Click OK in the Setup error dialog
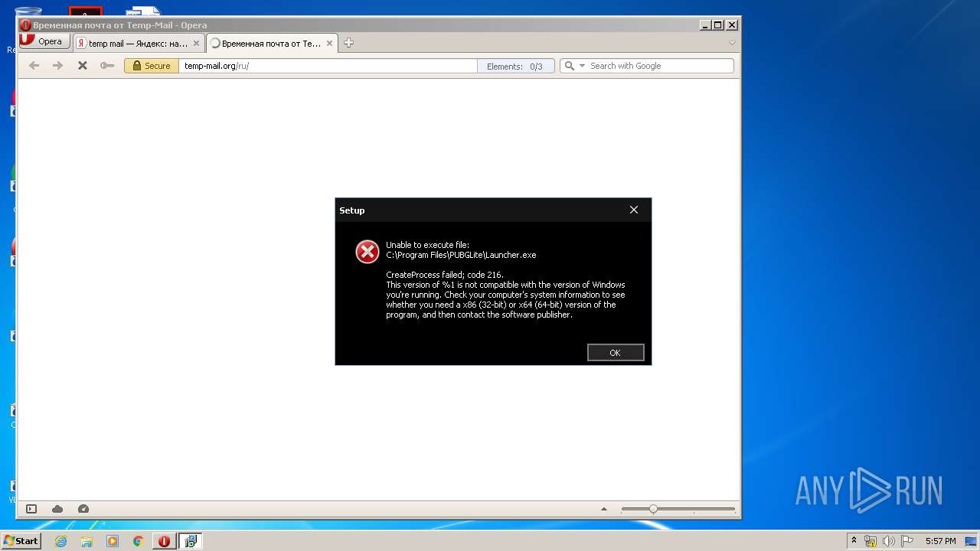Screen dimensions: 980x551 616,352
